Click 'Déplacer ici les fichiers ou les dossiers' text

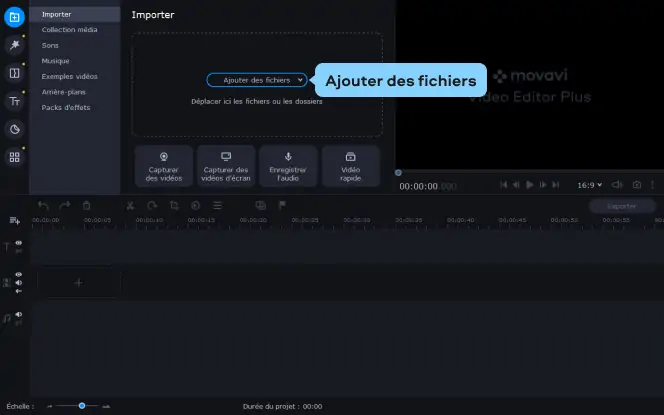(x=257, y=102)
